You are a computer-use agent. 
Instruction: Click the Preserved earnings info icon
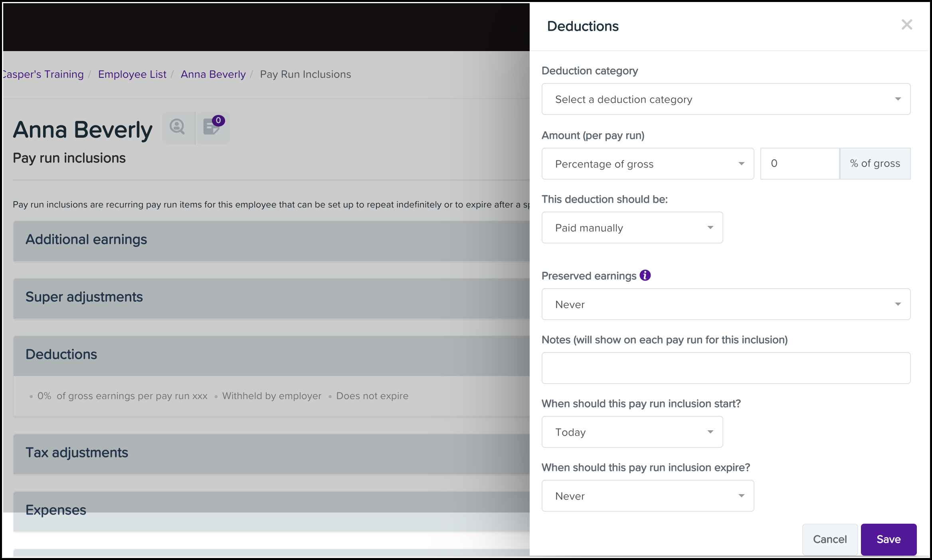645,275
